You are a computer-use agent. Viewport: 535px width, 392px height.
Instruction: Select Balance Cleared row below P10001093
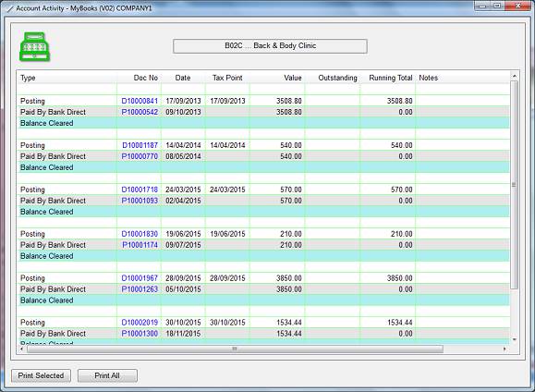tap(263, 212)
